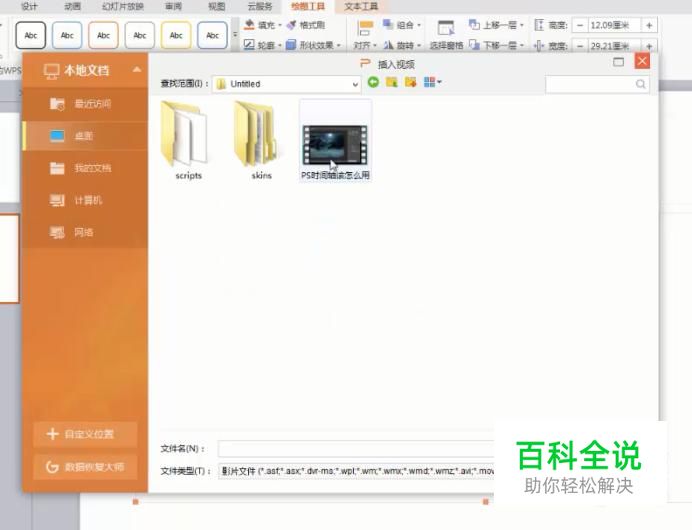Select 网络 in the sidebar

coord(85,233)
